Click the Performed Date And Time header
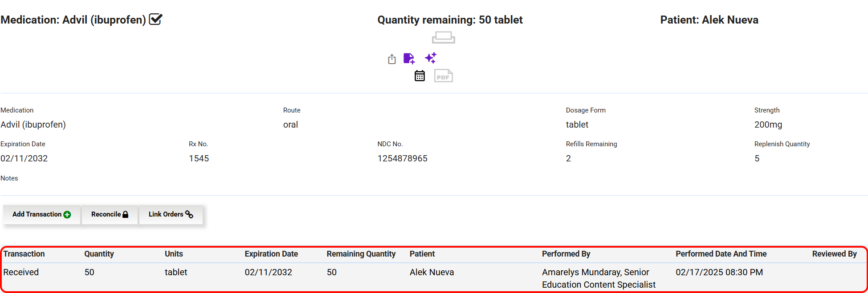Viewport: 868px width, 293px height. click(x=721, y=254)
